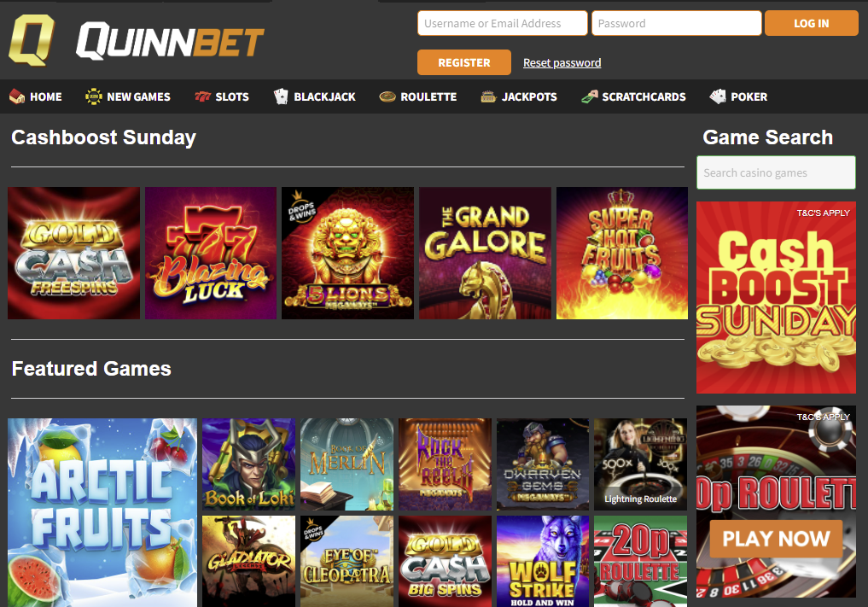This screenshot has width=868, height=607.
Task: Click the house icon next to Home
Action: 17,96
